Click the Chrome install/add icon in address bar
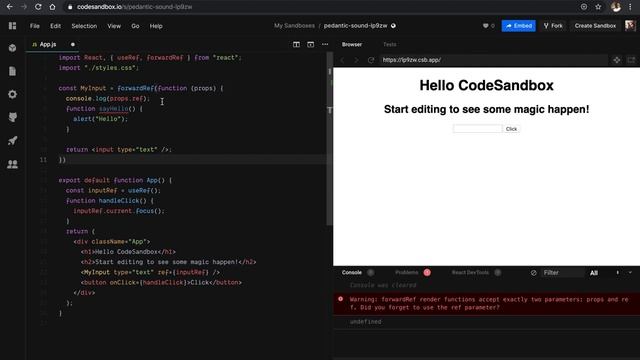This screenshot has height=360, width=640. point(584,7)
